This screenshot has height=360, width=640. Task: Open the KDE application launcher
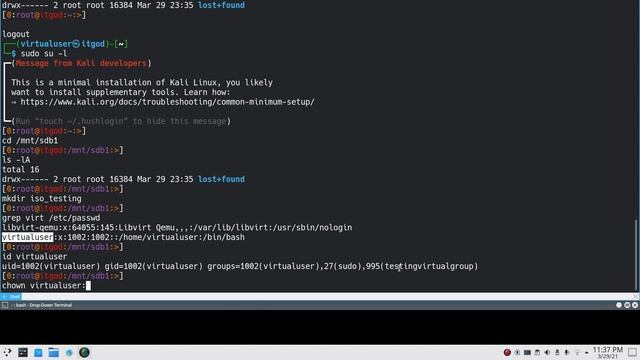click(x=7, y=352)
